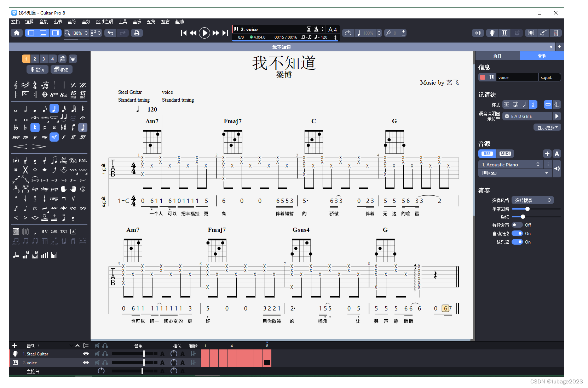Toggle the bottom panel visibility

(43, 33)
